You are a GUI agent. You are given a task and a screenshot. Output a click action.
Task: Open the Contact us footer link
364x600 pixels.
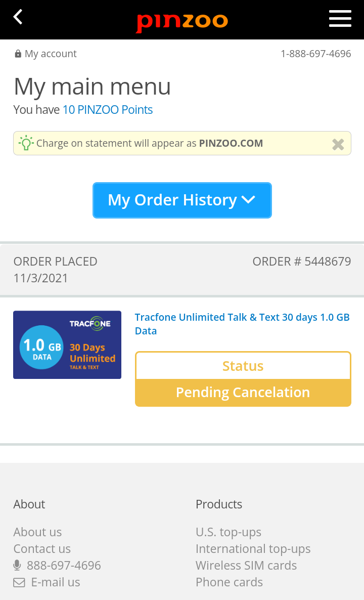coord(42,549)
